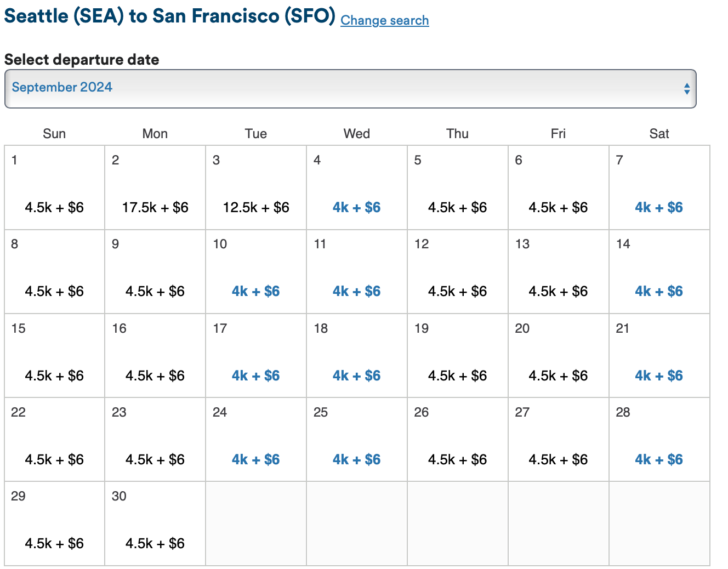
Task: Select September 29 departure date
Action: [54, 543]
